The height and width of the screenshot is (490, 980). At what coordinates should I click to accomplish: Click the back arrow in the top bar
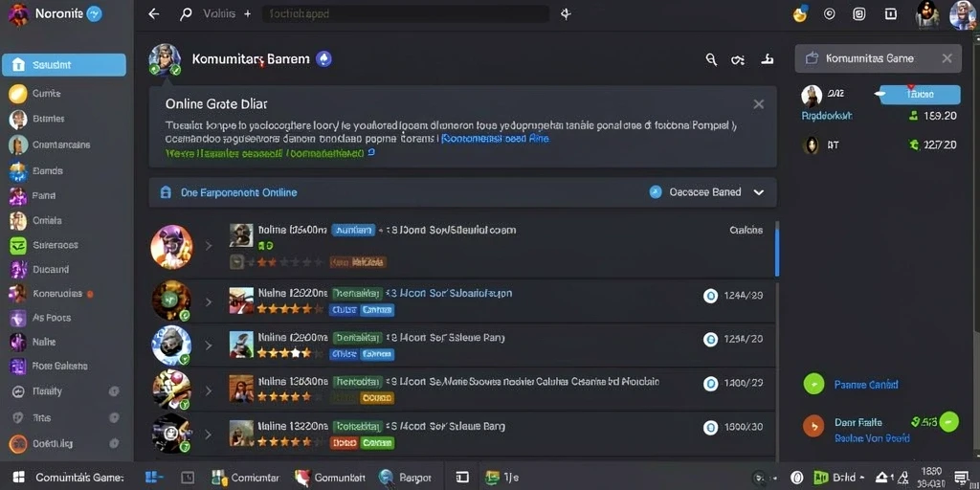154,13
